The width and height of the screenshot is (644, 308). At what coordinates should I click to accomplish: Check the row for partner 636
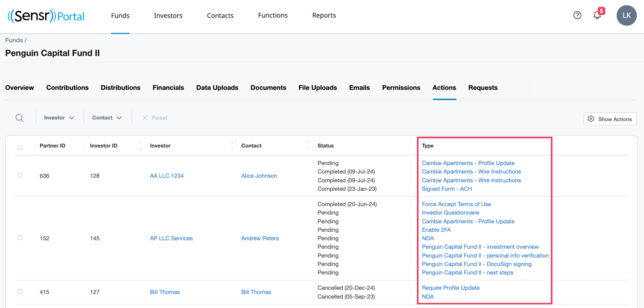20,175
